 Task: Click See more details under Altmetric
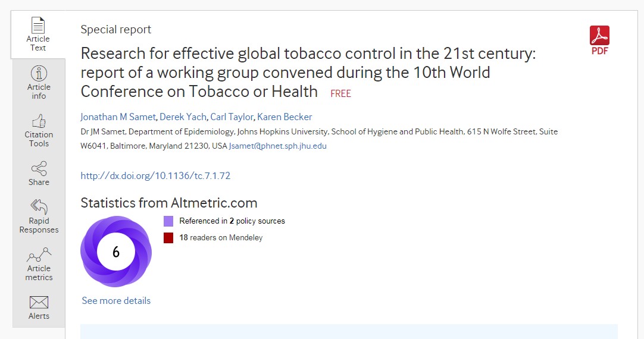116,300
